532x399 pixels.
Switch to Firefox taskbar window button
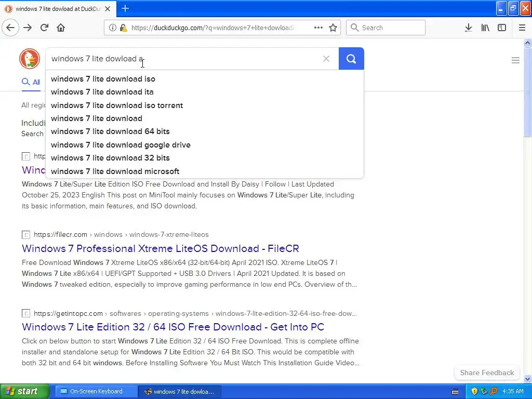click(x=180, y=392)
